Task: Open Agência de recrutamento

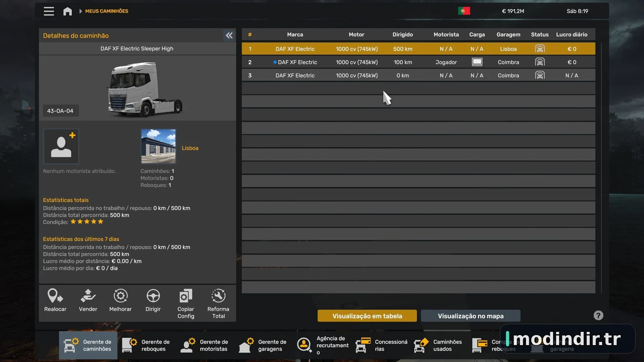Action: pos(323,345)
